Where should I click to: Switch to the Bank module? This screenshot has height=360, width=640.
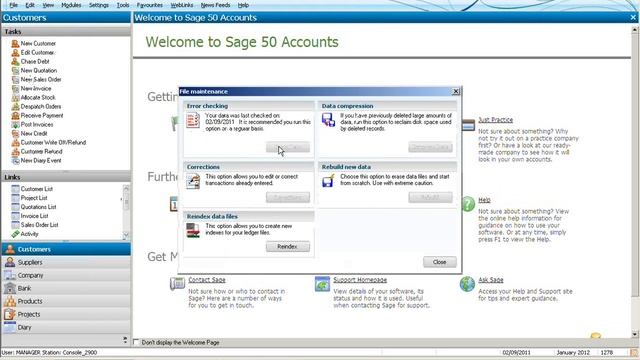coord(66,288)
